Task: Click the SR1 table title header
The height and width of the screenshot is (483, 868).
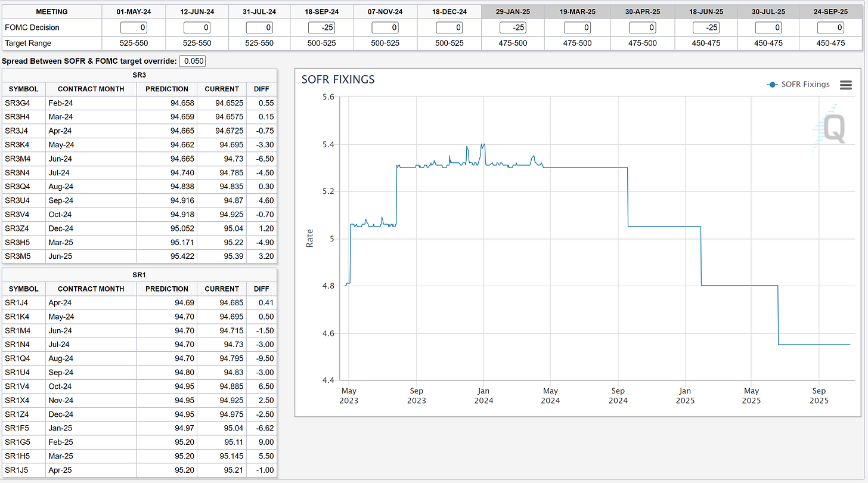Action: point(139,274)
